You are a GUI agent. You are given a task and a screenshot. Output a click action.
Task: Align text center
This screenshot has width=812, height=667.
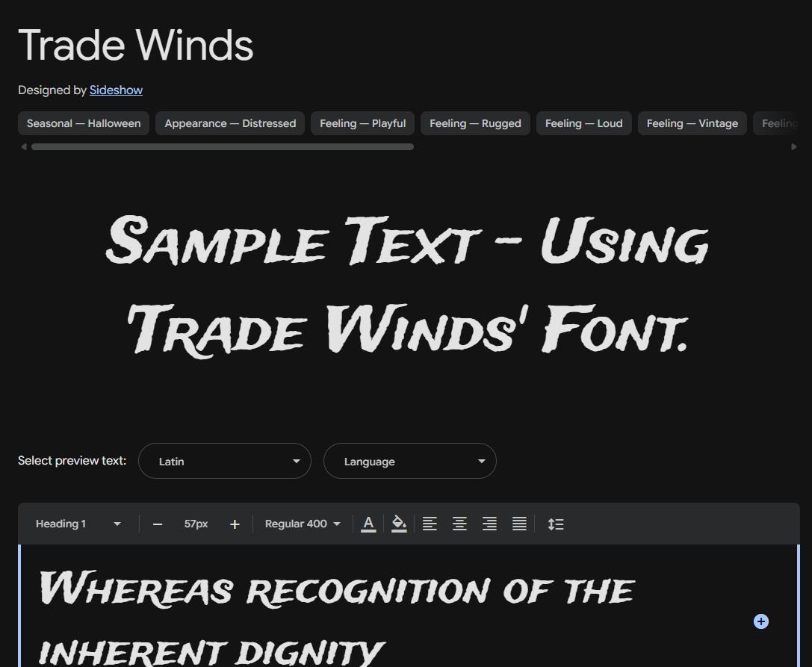click(x=459, y=524)
